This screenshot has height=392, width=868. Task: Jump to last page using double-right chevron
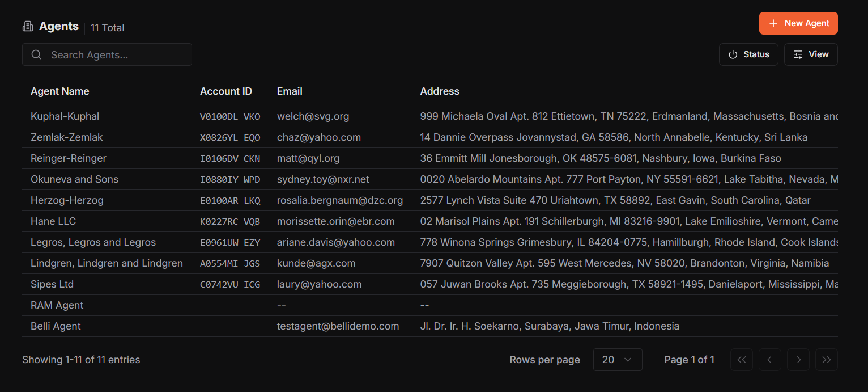tap(826, 359)
